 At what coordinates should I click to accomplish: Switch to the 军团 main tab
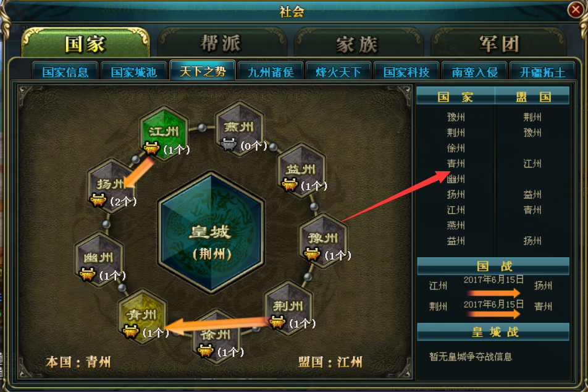pyautogui.click(x=499, y=45)
